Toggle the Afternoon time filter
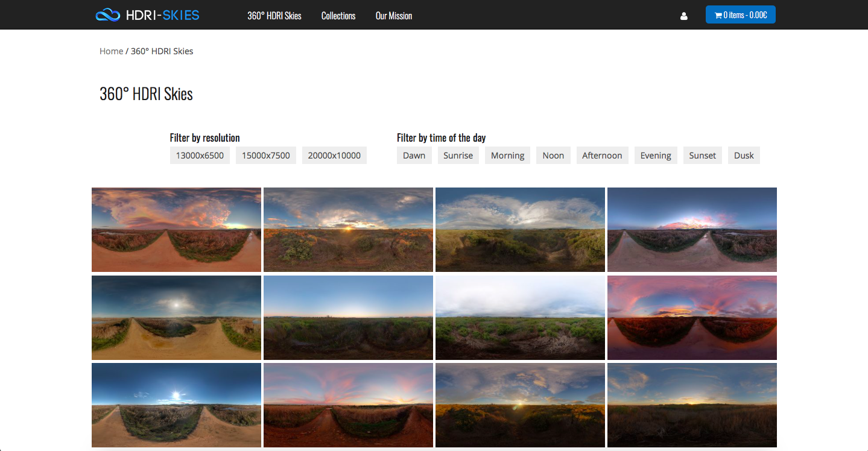 (x=602, y=156)
